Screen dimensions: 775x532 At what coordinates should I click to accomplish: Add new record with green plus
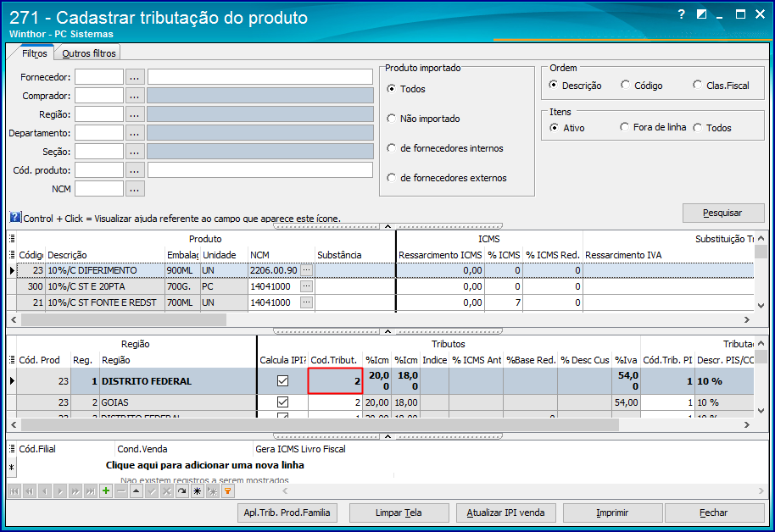pyautogui.click(x=106, y=491)
